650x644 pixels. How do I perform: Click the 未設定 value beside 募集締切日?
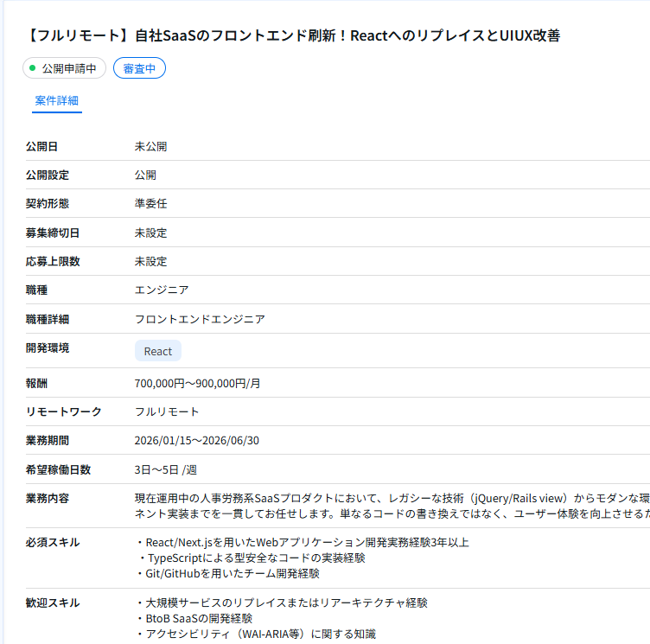(x=150, y=233)
